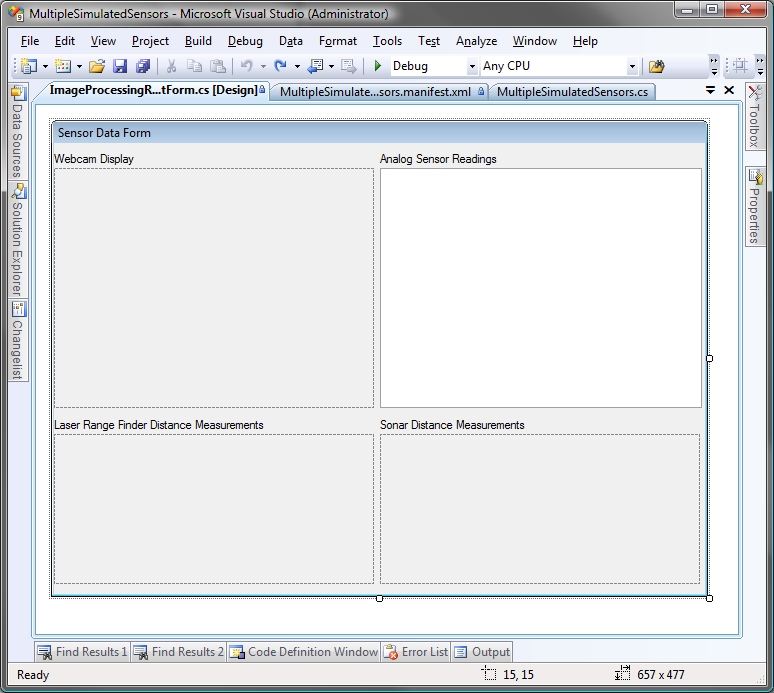
Task: Open the New Project dropdown arrow
Action: coord(45,66)
